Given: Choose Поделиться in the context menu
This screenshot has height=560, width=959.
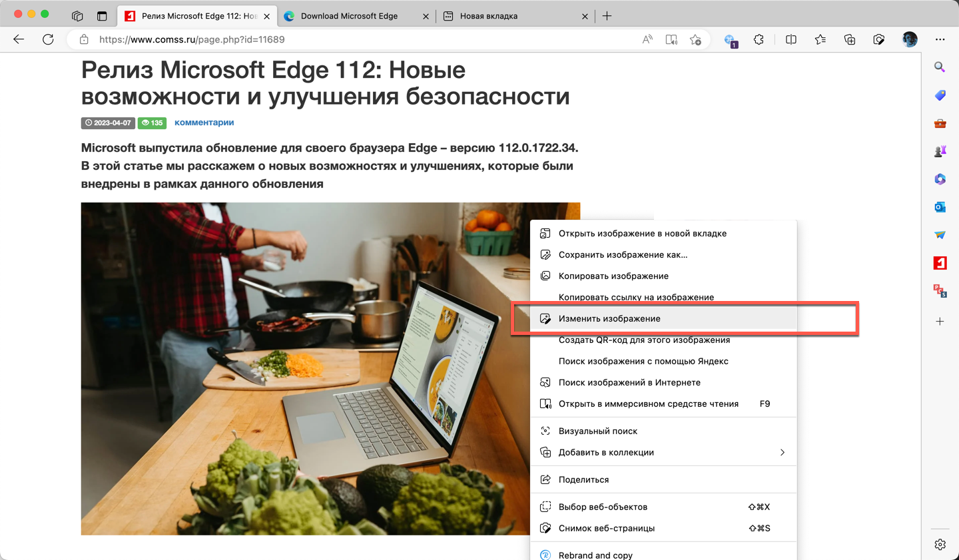Looking at the screenshot, I should [x=663, y=479].
